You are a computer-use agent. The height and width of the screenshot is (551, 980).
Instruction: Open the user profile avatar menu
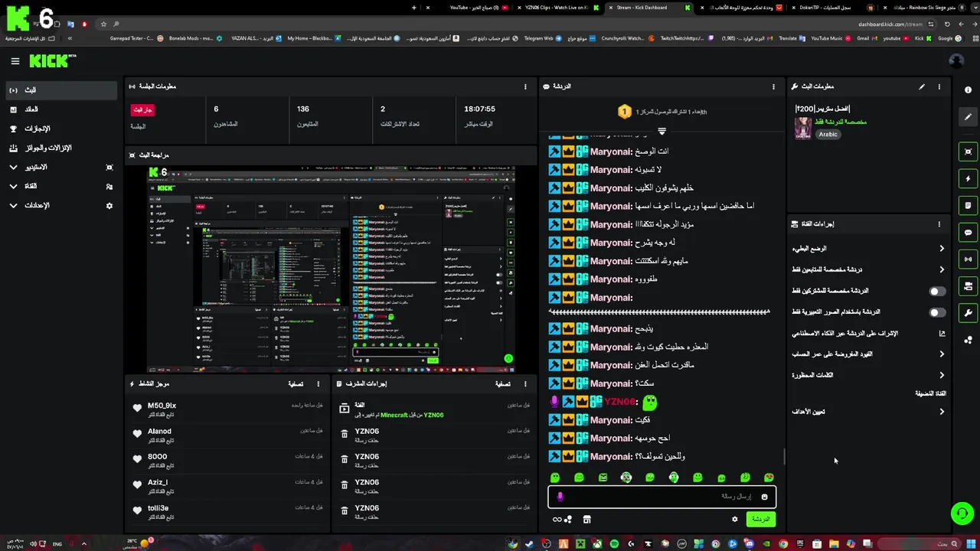[x=955, y=61]
